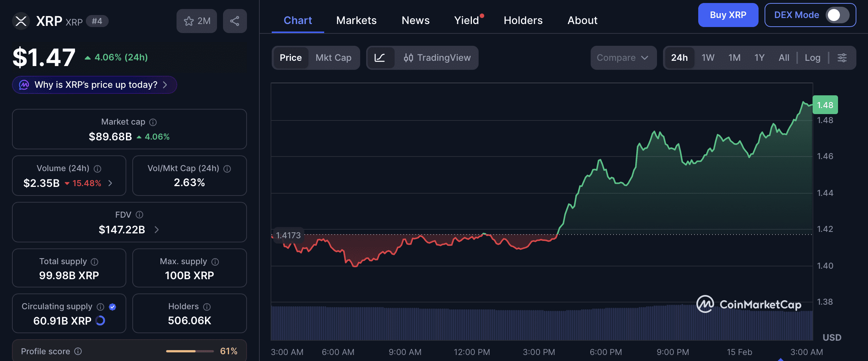This screenshot has width=868, height=361.
Task: Add XRP to watchlist via star icon
Action: point(189,21)
